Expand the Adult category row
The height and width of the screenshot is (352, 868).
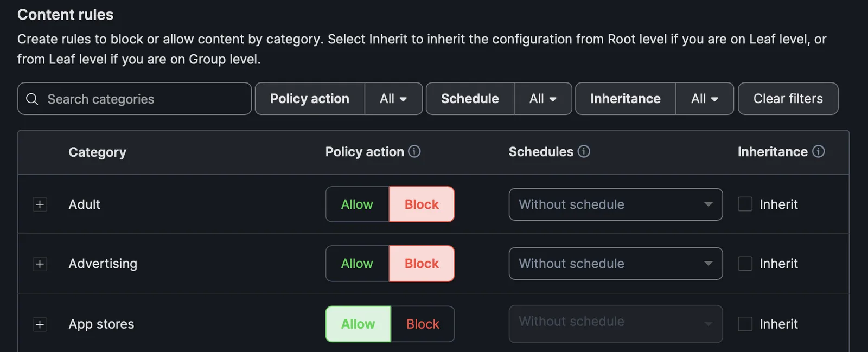tap(40, 204)
